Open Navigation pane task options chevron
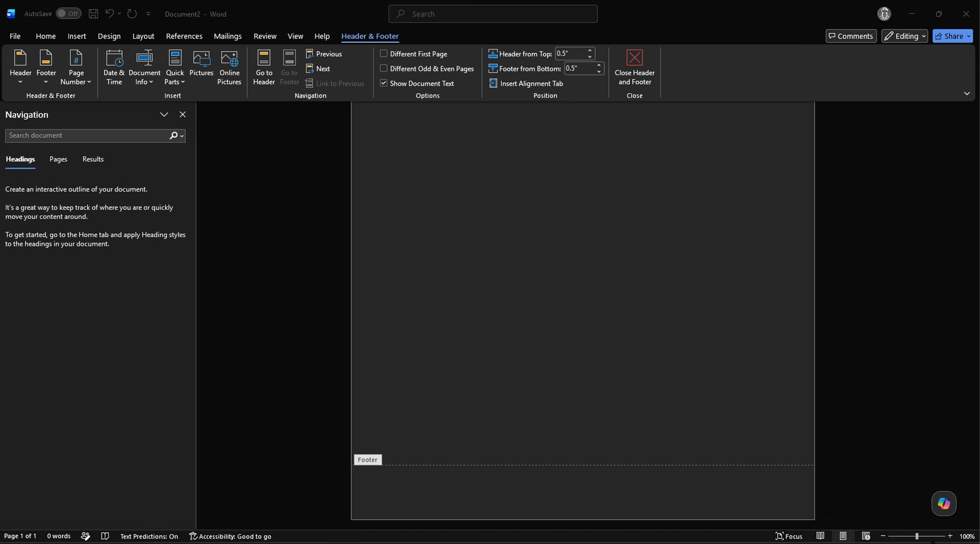The width and height of the screenshot is (980, 544). (x=164, y=114)
